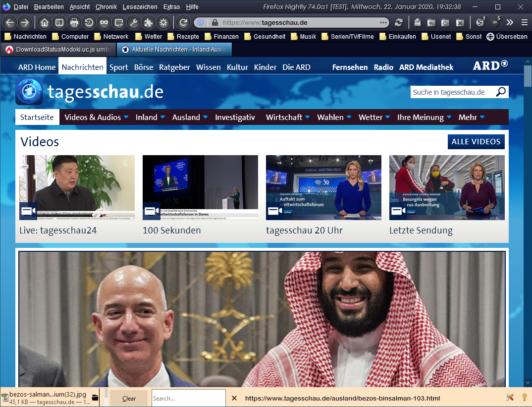Click the X close button in status bar
This screenshot has width=532, height=407.
coord(234,398)
